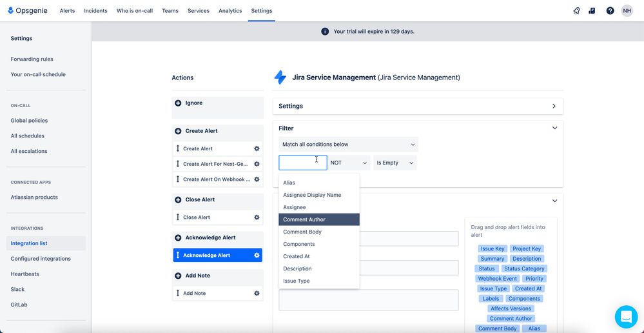Open the documentation book icon
This screenshot has height=333, width=644.
592,11
